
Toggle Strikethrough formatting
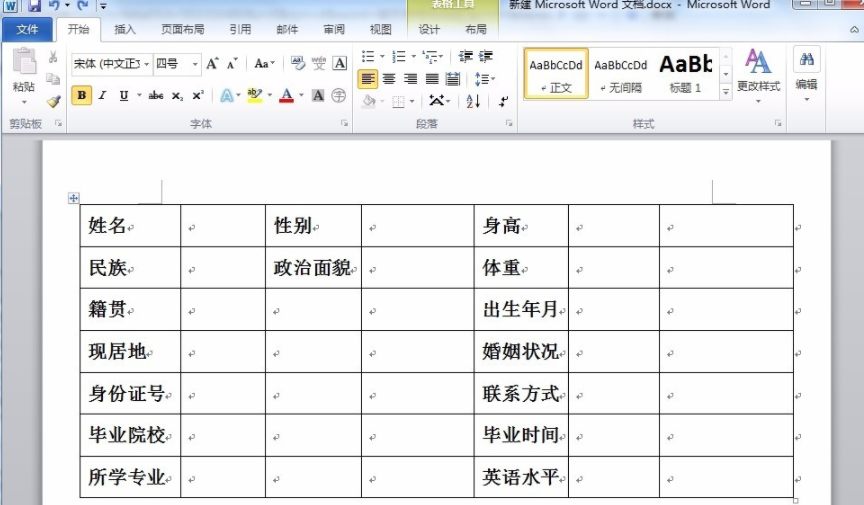(156, 96)
